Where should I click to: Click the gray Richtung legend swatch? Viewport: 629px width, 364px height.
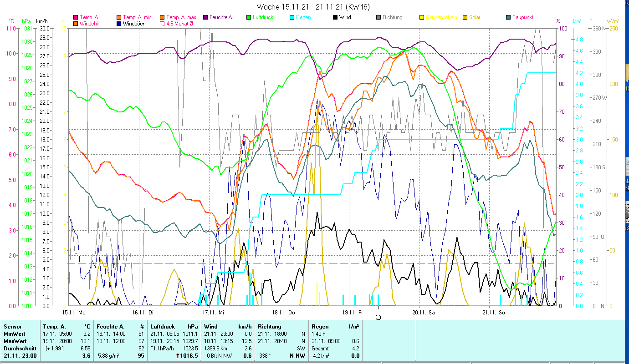pos(379,18)
